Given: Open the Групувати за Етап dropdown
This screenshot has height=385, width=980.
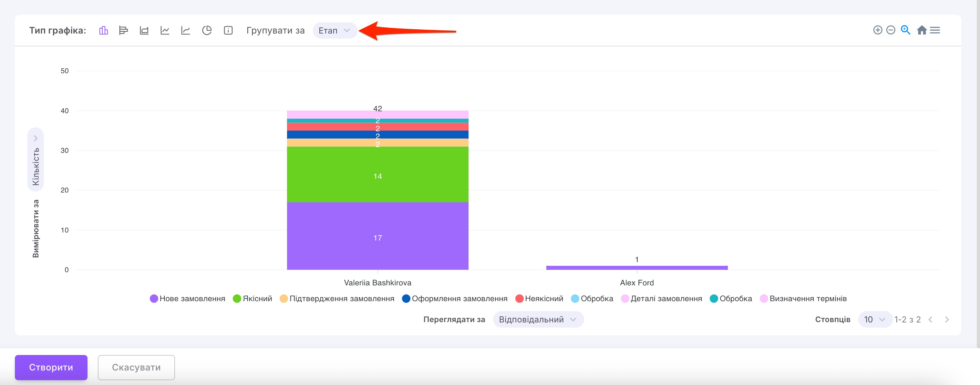Looking at the screenshot, I should tap(335, 30).
